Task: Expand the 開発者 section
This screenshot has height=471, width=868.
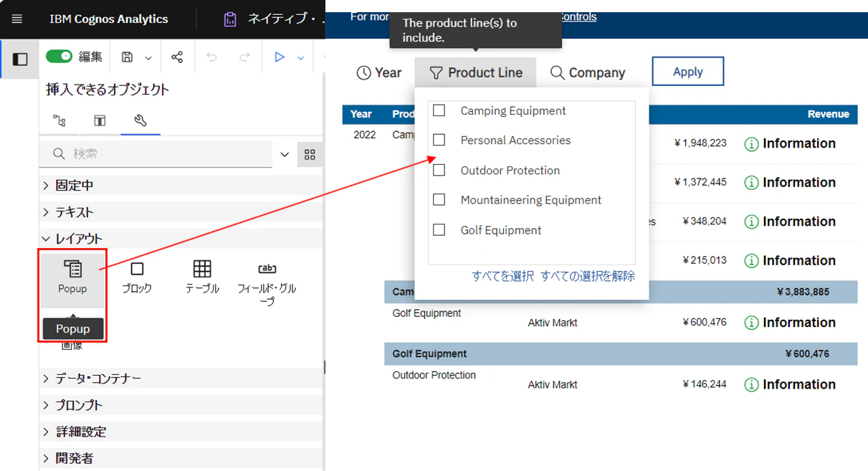Action: click(181, 458)
